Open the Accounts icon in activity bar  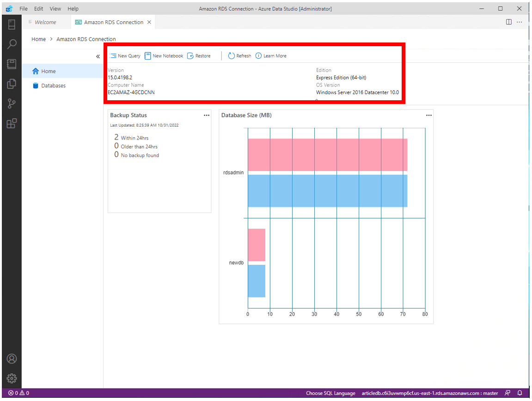click(12, 358)
